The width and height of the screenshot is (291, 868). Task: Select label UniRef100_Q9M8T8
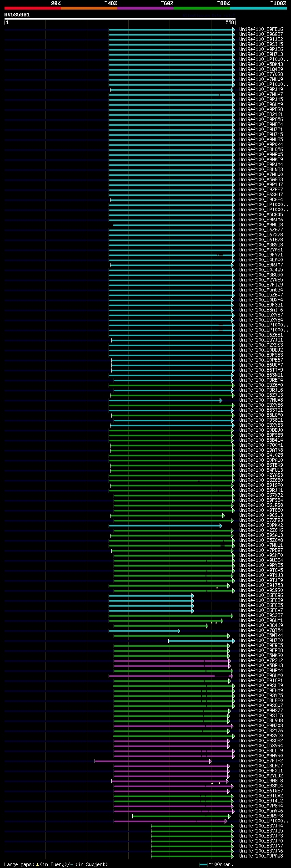point(261,781)
